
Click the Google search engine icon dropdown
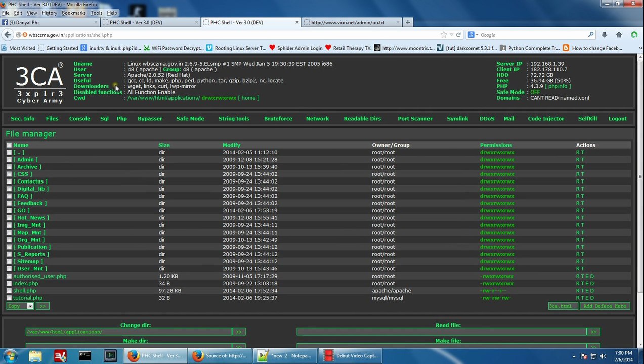pos(473,35)
